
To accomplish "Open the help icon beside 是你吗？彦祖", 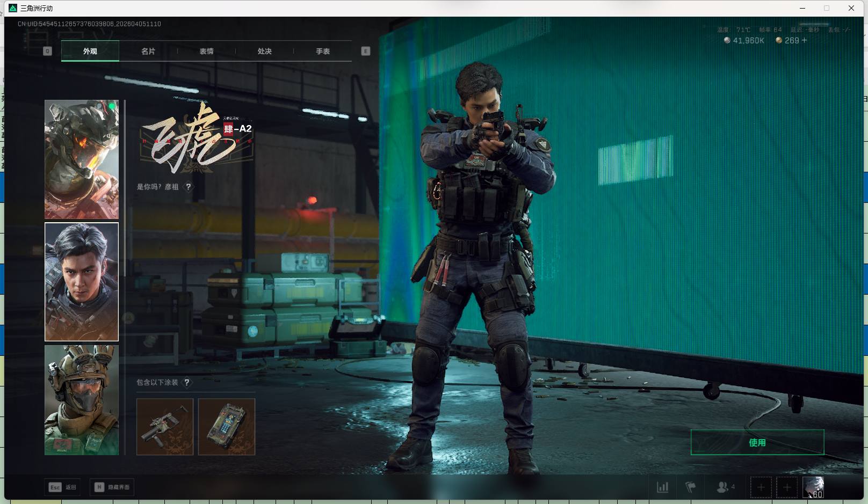I will point(188,187).
